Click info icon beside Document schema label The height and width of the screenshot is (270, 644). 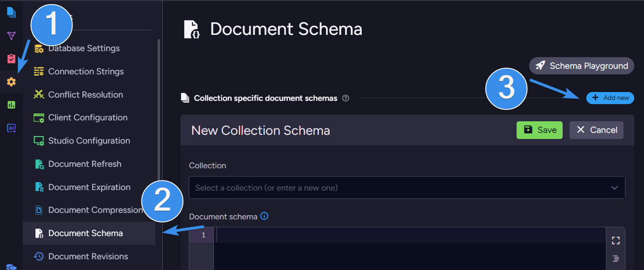coord(264,216)
